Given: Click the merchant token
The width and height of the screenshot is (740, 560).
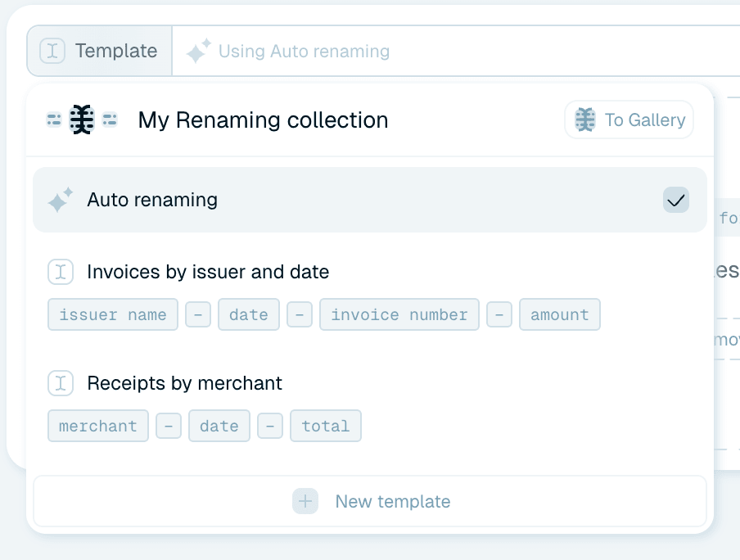Looking at the screenshot, I should tap(98, 426).
